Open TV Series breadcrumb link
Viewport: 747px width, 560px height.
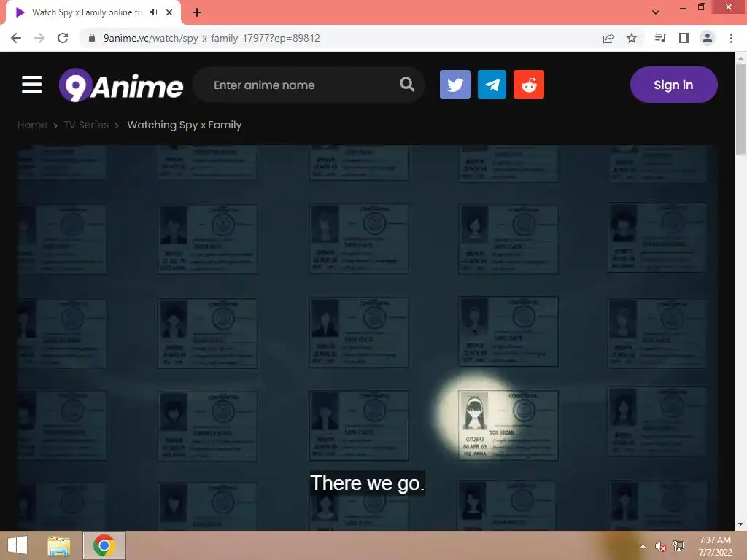pyautogui.click(x=86, y=125)
